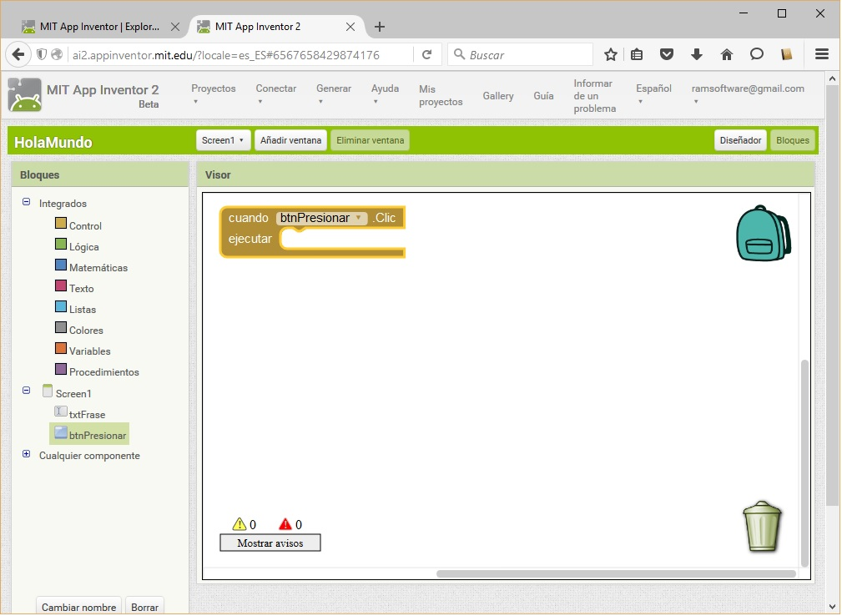The width and height of the screenshot is (842, 616).
Task: Open btnPresionar dropdown in the block
Action: click(x=358, y=218)
